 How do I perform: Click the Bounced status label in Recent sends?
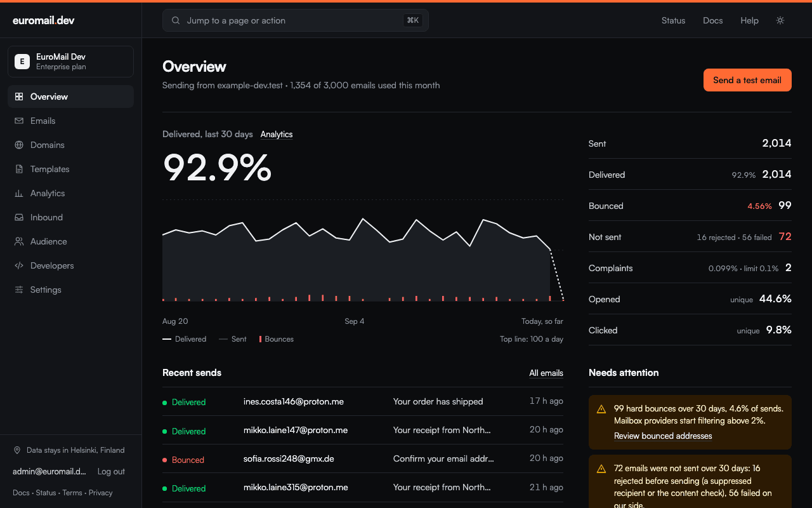click(188, 460)
